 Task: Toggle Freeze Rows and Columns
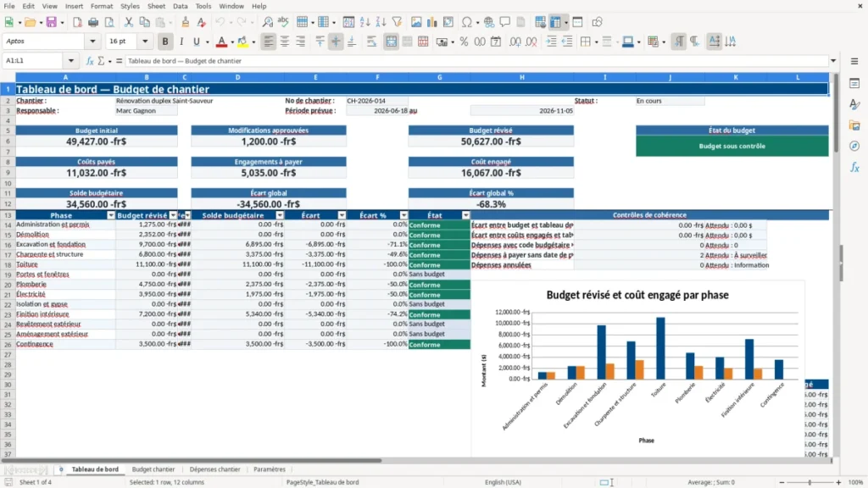pyautogui.click(x=555, y=22)
